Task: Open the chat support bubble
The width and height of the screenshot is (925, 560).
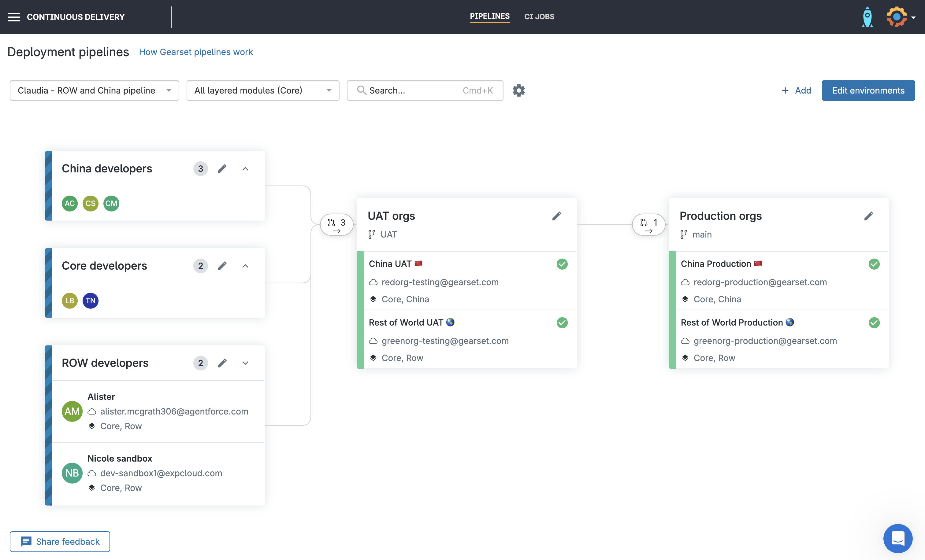Action: tap(898, 539)
